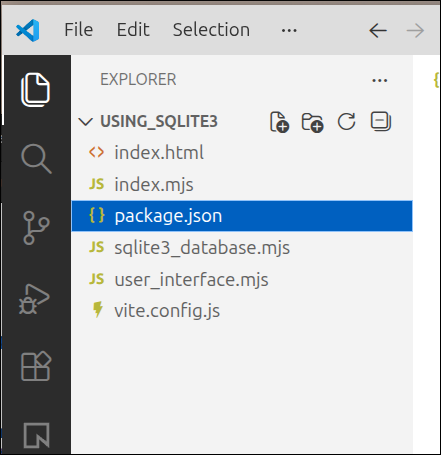
Task: Click the JS icon beside sqlite3_database.mjs
Action: [97, 247]
